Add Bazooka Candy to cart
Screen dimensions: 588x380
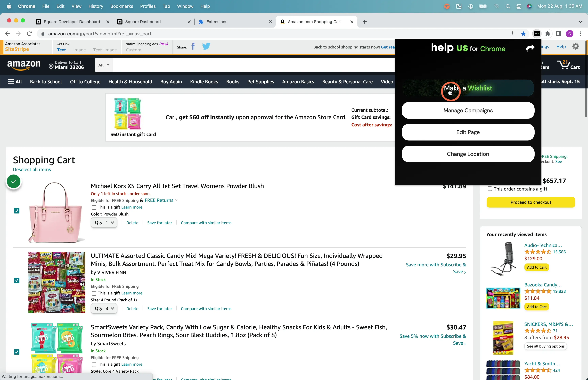tap(537, 307)
